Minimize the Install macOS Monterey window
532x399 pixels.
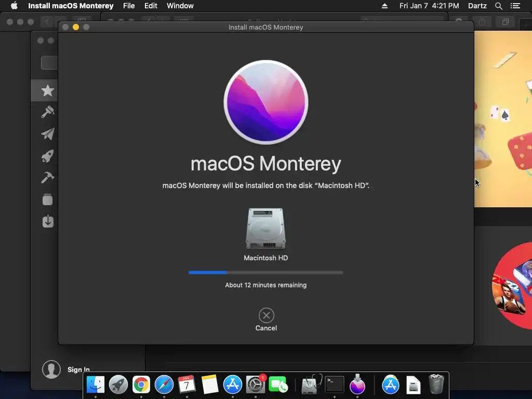[x=76, y=27]
